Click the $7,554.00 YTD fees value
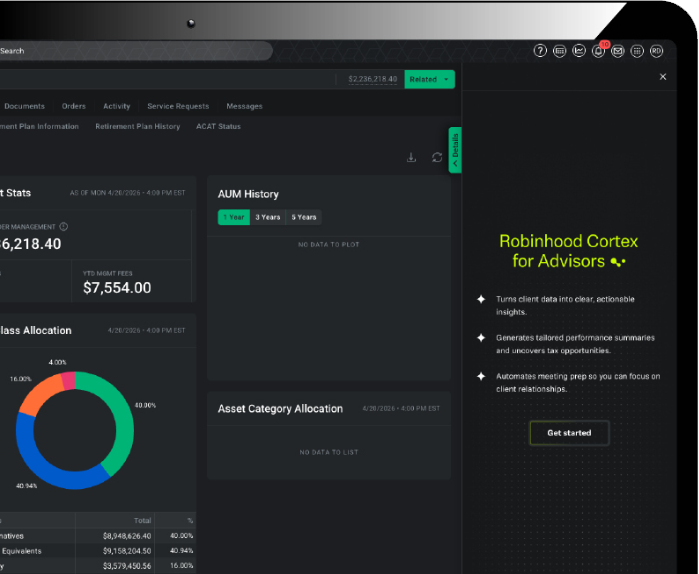699x574 pixels. [x=117, y=288]
